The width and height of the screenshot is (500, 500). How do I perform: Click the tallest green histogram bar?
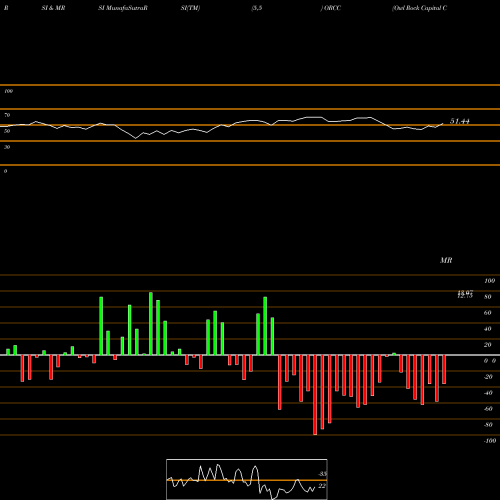pyautogui.click(x=151, y=324)
